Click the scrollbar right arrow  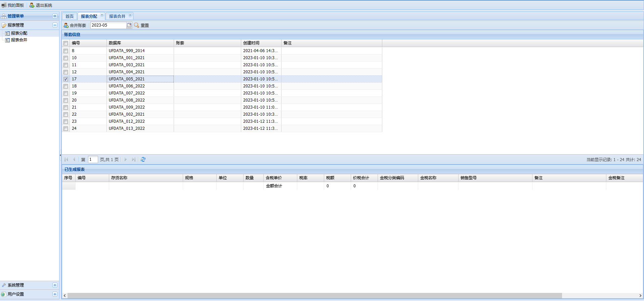coord(640,296)
